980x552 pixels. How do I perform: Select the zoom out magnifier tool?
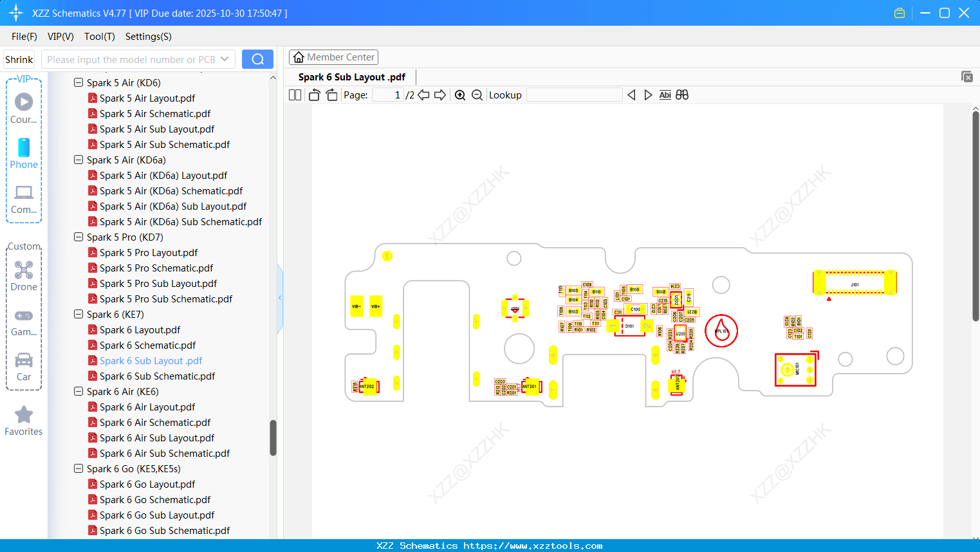coord(477,95)
